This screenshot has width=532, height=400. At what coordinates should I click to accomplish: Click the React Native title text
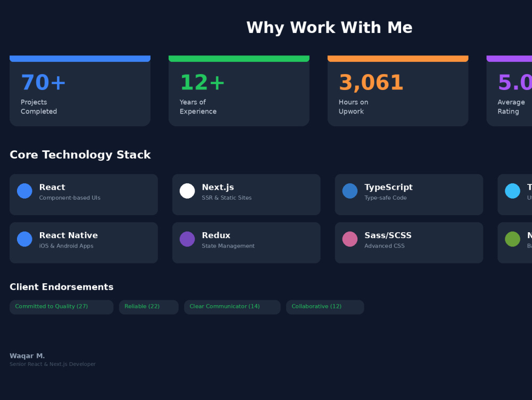point(69,235)
